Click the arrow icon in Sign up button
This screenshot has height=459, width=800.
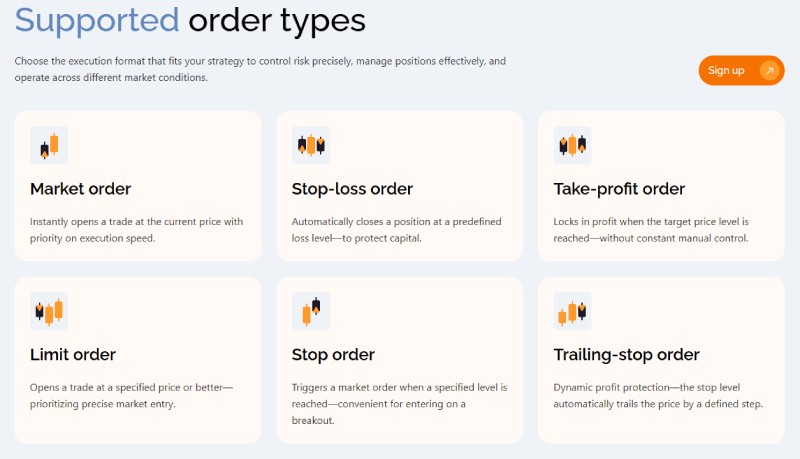(769, 70)
